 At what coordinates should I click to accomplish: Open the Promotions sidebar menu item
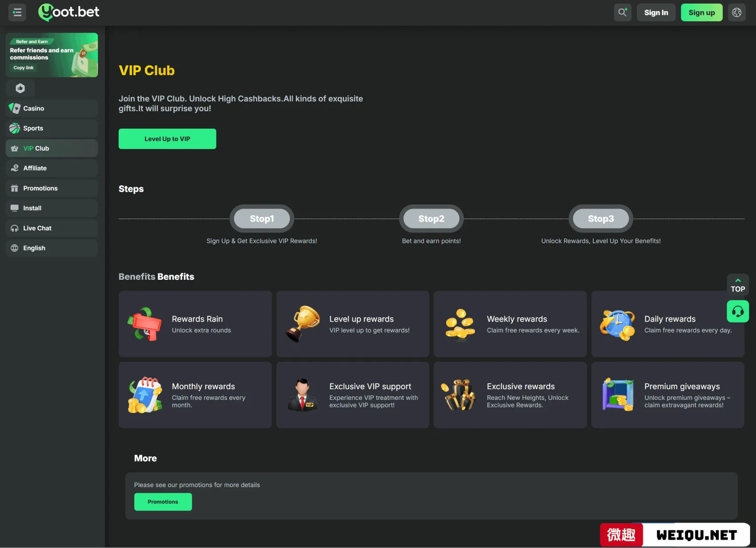52,188
